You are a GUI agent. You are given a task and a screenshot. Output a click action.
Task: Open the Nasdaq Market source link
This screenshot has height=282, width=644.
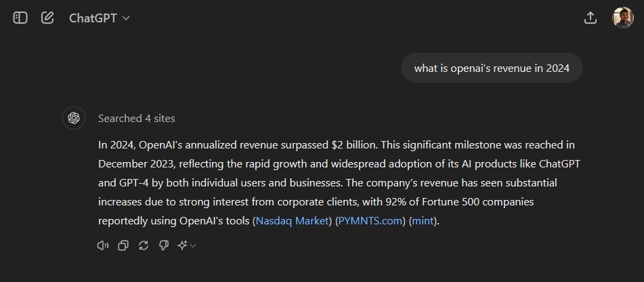coord(293,221)
